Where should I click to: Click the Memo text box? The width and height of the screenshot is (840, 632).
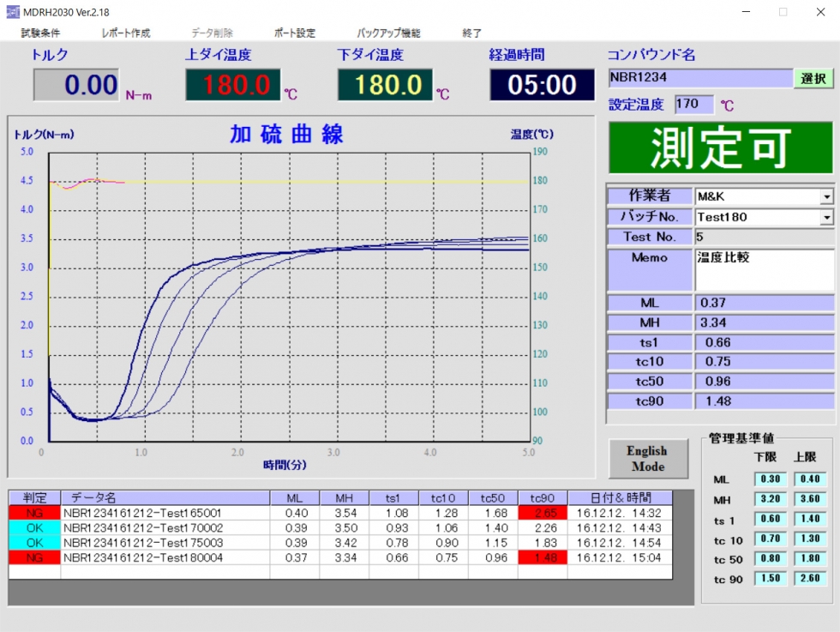pyautogui.click(x=764, y=270)
